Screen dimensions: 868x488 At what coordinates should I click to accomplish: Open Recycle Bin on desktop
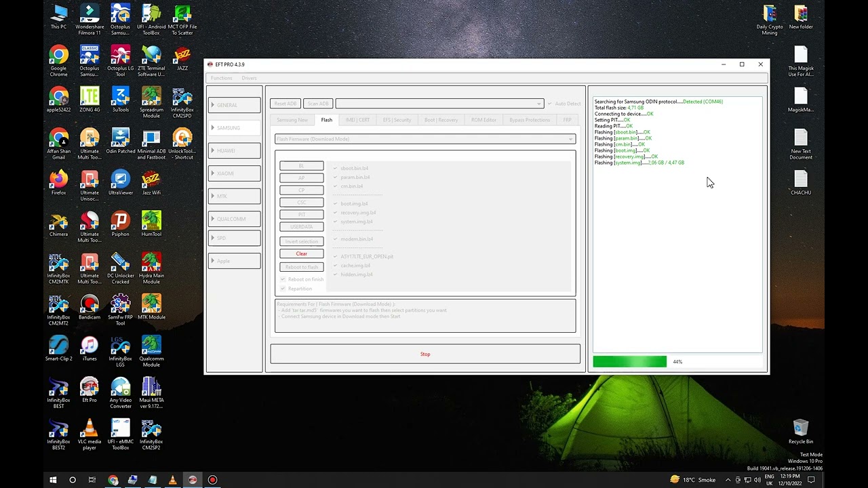click(801, 432)
